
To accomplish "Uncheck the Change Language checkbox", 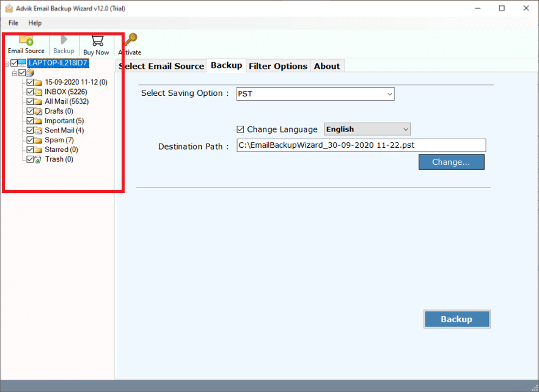I will coord(241,129).
